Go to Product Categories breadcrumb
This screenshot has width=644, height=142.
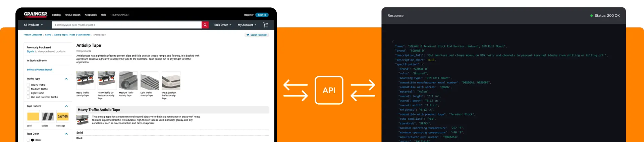tap(33, 35)
